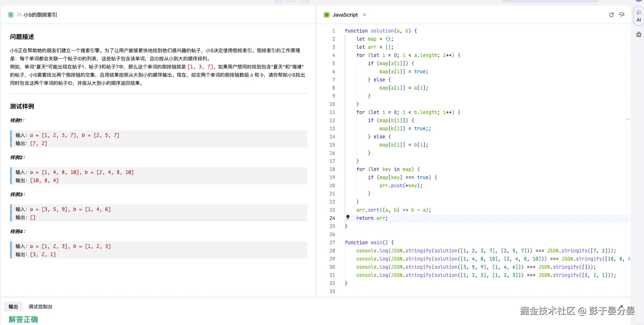
Task: Switch to the 调试控制台 debug console tab
Action: (40, 306)
